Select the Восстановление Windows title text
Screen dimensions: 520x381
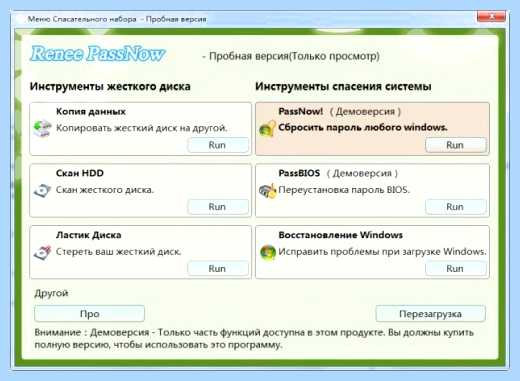[340, 235]
